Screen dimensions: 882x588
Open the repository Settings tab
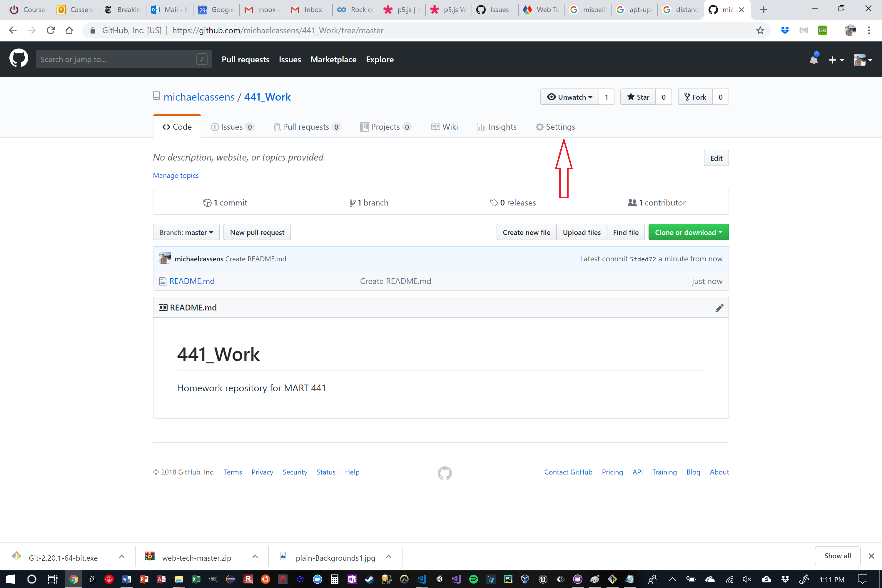[x=555, y=127]
